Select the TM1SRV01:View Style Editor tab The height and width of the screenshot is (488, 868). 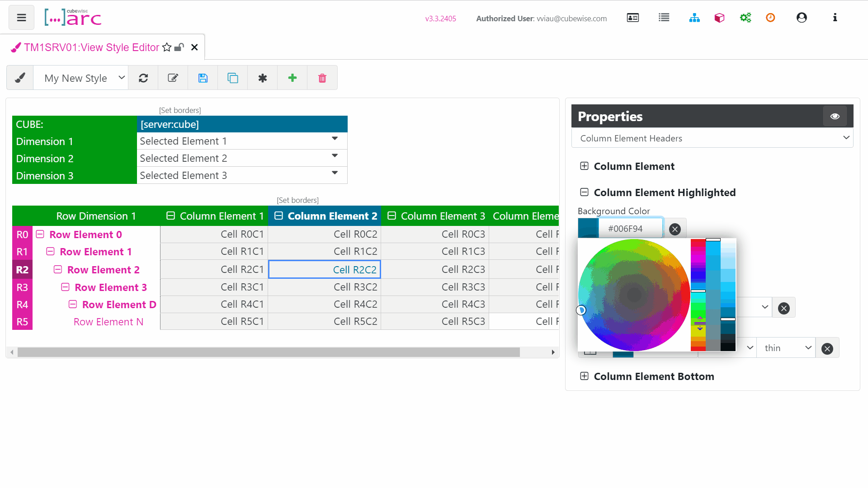91,47
